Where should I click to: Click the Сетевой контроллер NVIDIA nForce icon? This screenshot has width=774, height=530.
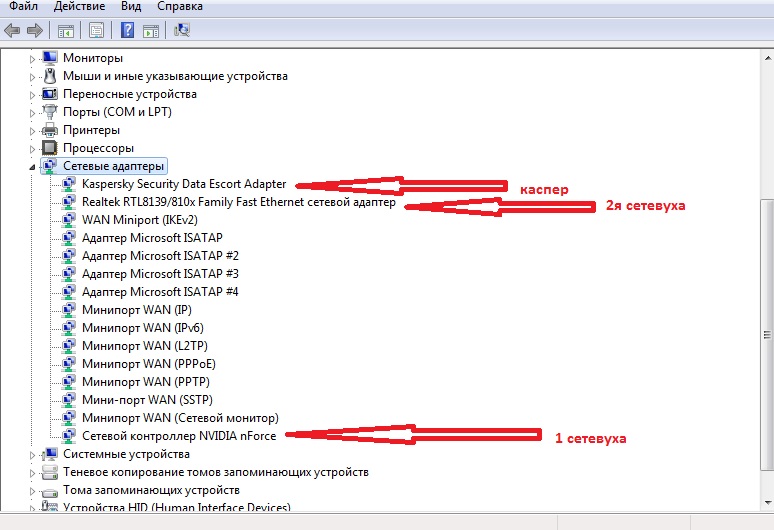(x=69, y=436)
